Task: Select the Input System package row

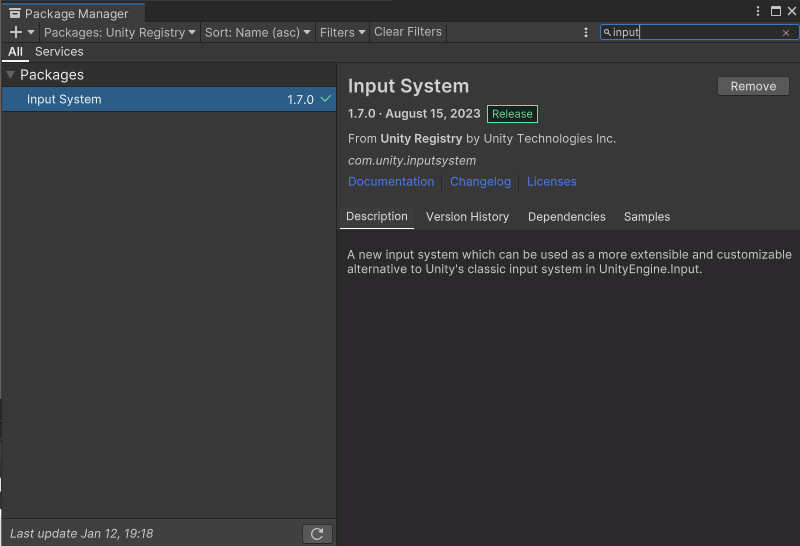Action: pos(169,99)
